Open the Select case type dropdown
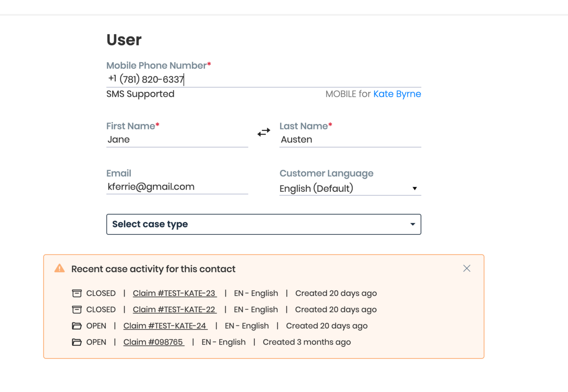This screenshot has width=568, height=392. click(263, 224)
